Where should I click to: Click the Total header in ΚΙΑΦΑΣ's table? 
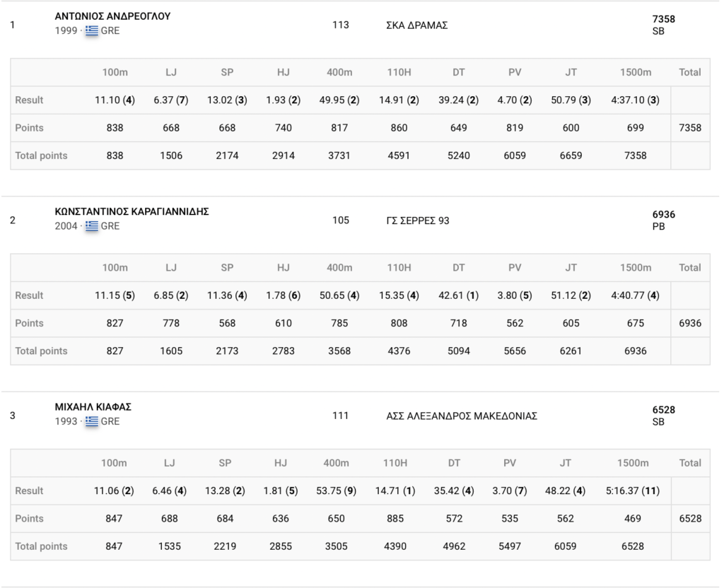[689, 463]
